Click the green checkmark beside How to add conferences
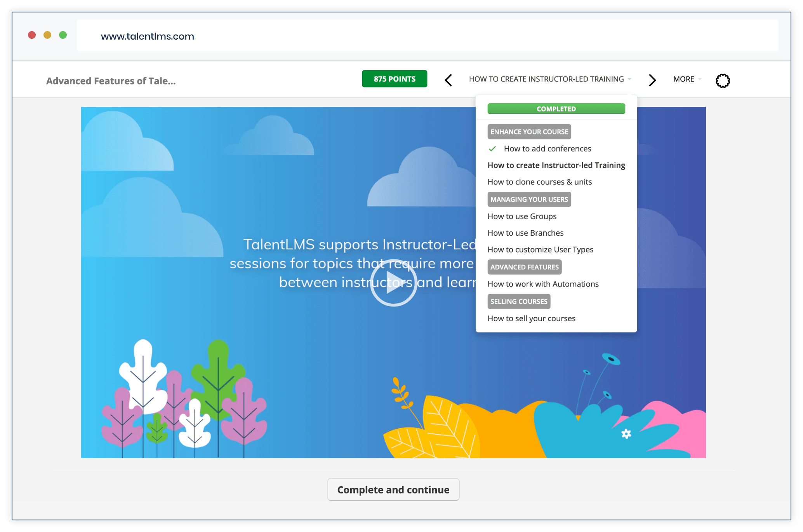The height and width of the screenshot is (532, 803). (492, 149)
